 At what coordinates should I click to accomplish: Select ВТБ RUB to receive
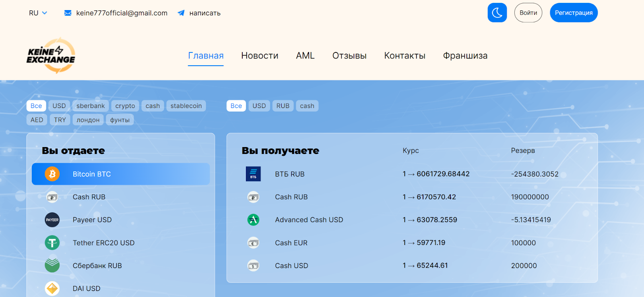(x=412, y=174)
